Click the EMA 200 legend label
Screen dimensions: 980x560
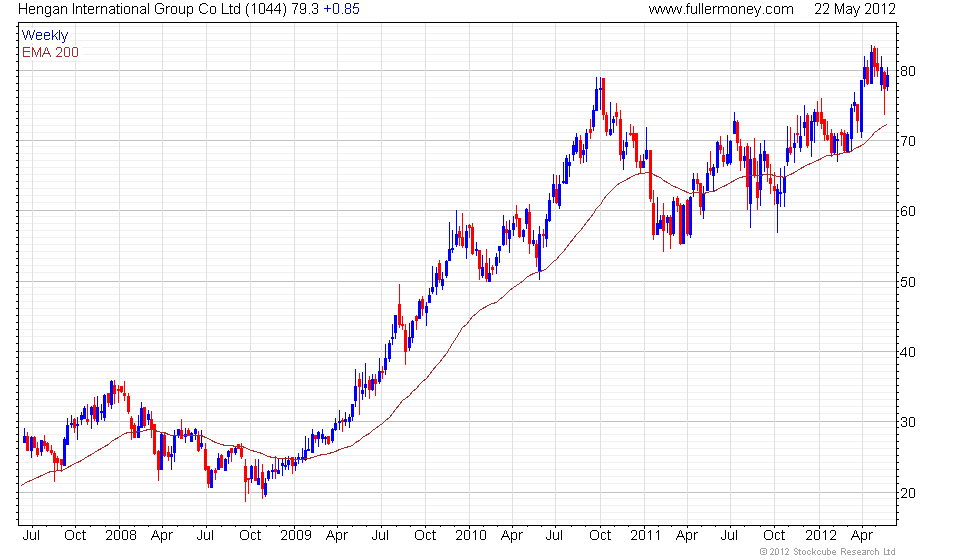51,52
